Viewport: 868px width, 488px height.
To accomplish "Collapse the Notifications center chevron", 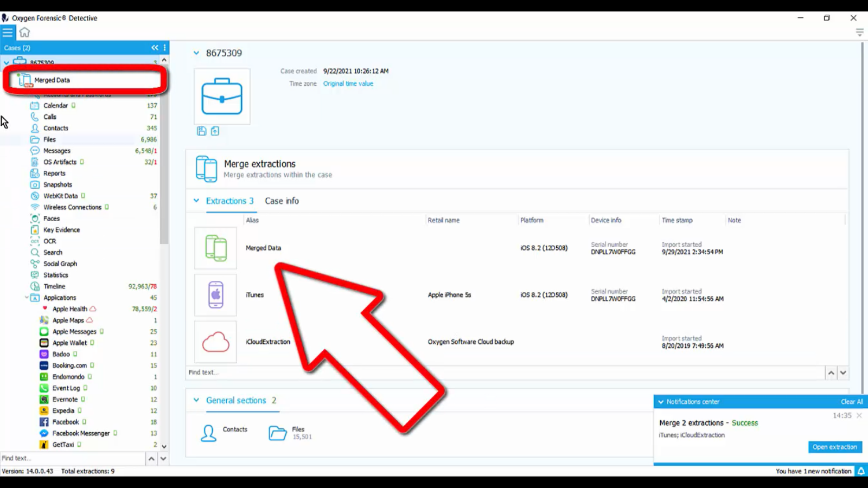I will point(660,402).
